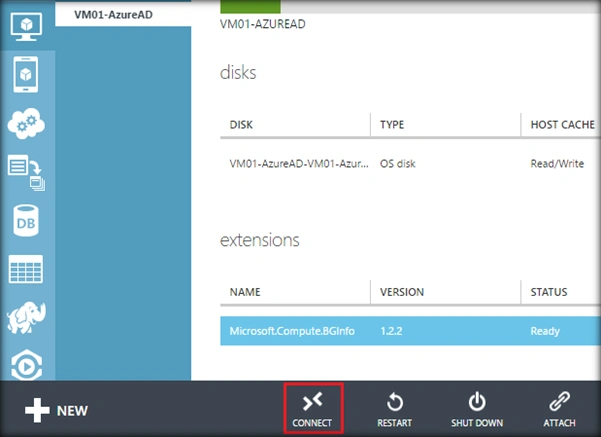
Task: Open Virtual Machines sidebar icon
Action: pos(26,26)
